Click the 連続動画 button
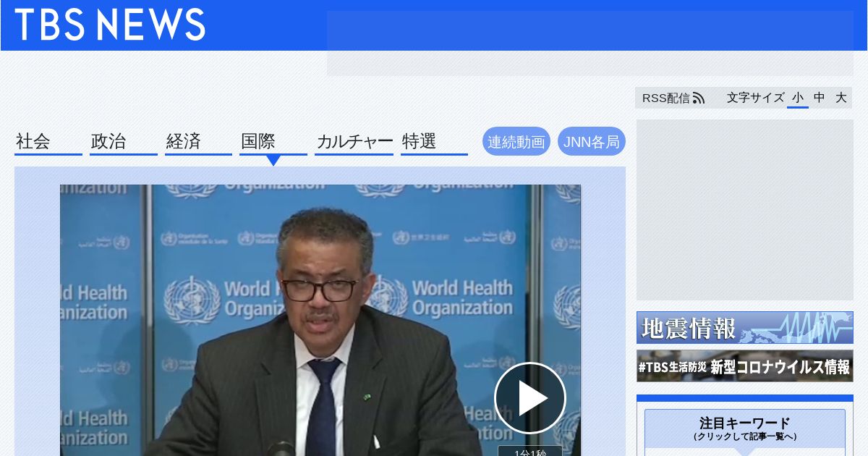This screenshot has height=456, width=868. coord(516,142)
